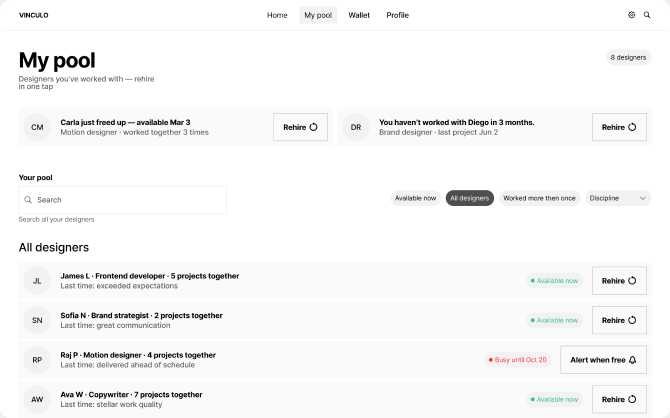The width and height of the screenshot is (670, 418).
Task: Click "Sofia N · Brand strategist · 2 projects together"
Action: point(141,315)
